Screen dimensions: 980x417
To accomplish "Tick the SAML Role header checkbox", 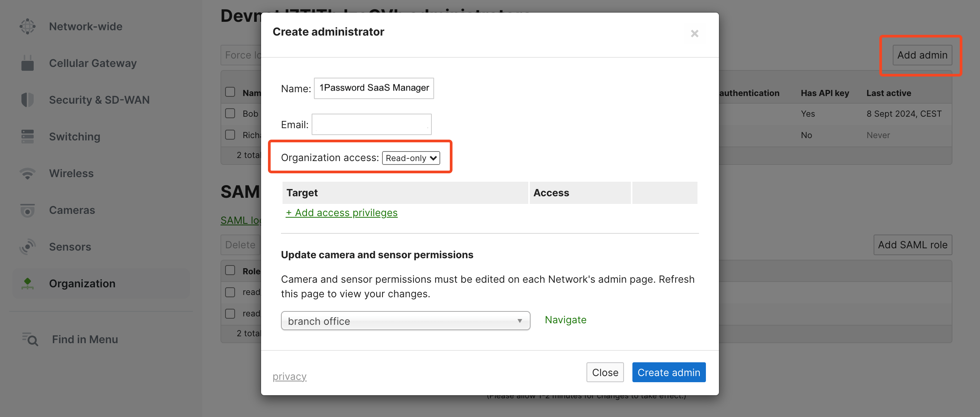I will coord(230,270).
